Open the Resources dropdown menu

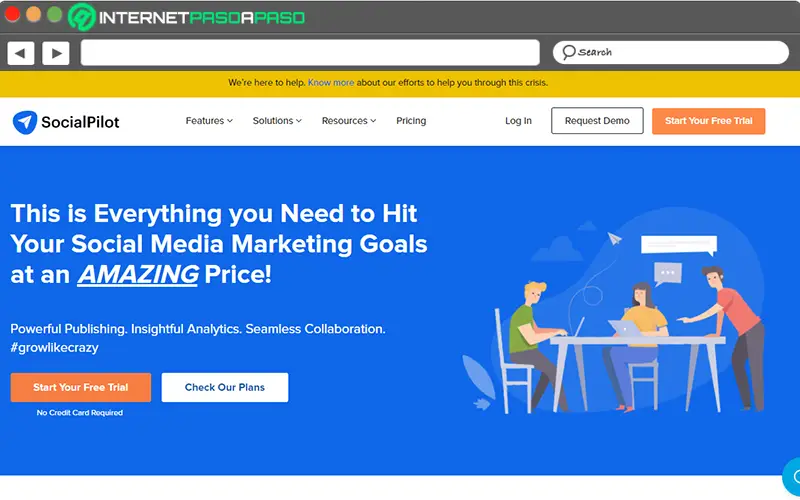[x=348, y=121]
